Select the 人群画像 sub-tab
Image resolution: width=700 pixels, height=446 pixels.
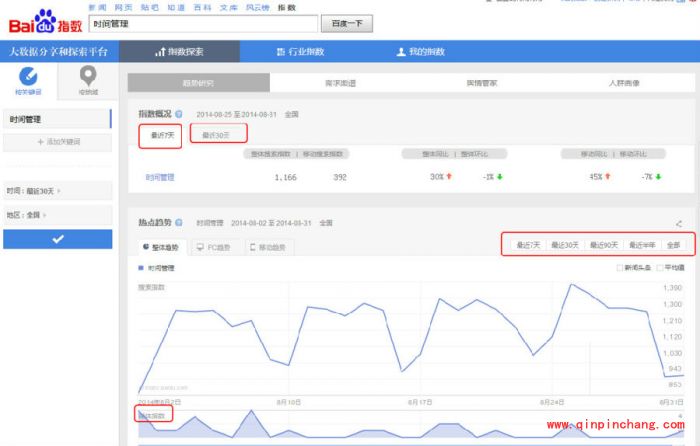pyautogui.click(x=624, y=83)
